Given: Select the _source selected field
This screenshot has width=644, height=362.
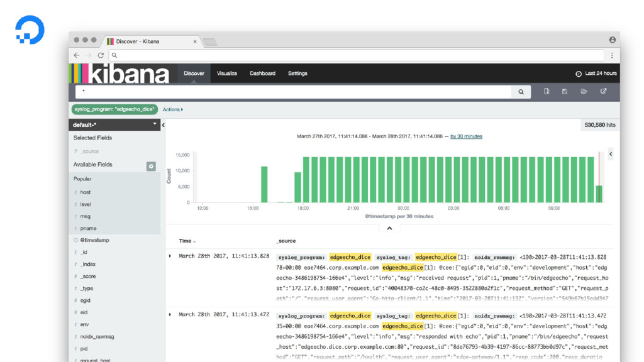Looking at the screenshot, I should [91, 151].
